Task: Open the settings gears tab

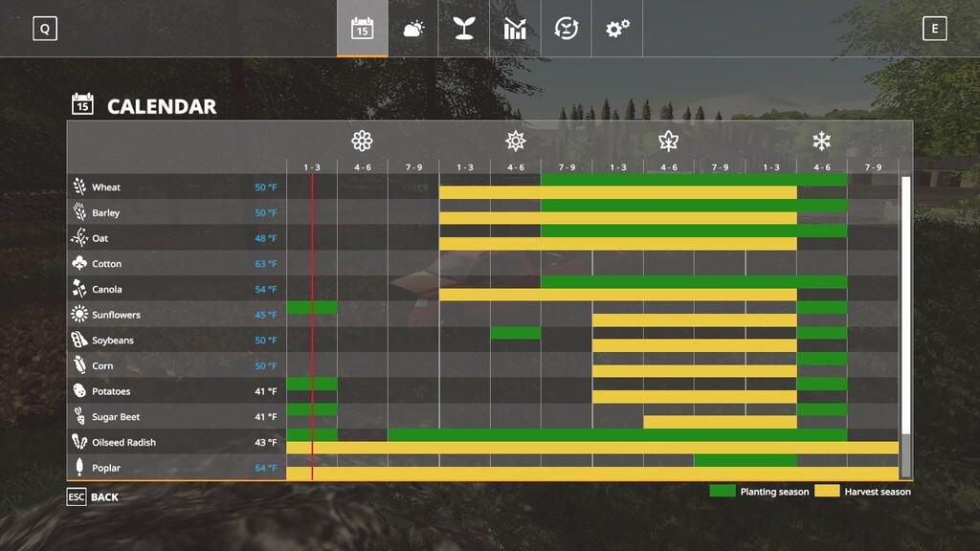Action: (x=617, y=29)
